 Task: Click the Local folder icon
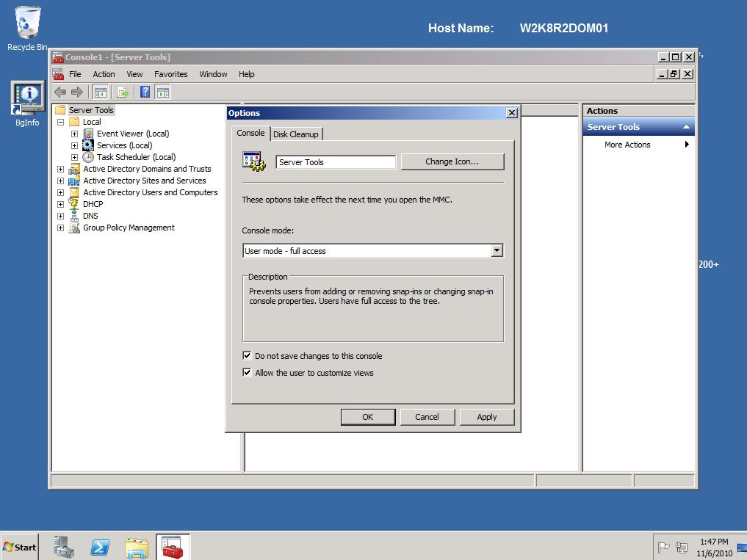click(x=74, y=122)
